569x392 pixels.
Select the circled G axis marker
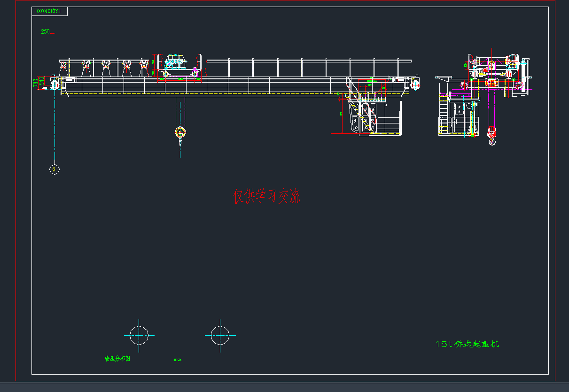55,169
